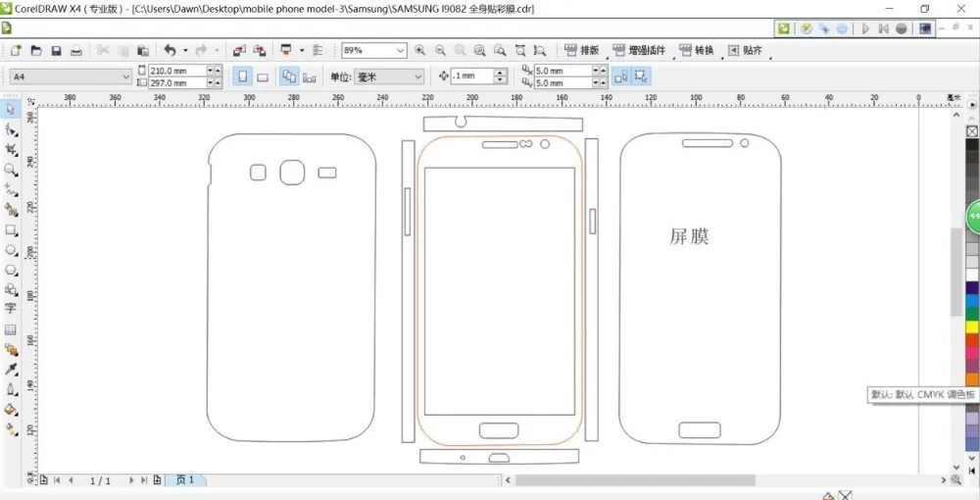Increase page width with up stepper
Image resolution: width=980 pixels, height=500 pixels.
tap(218, 71)
